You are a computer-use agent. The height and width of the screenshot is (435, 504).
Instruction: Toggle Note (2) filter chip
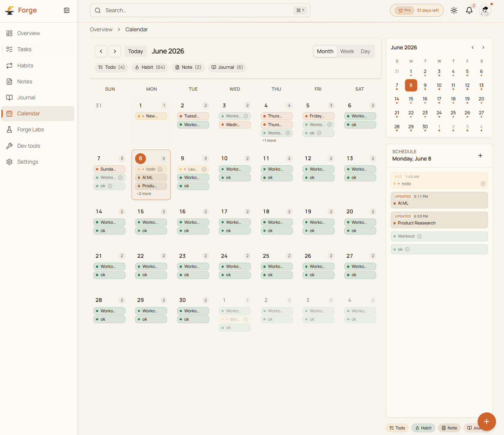188,67
